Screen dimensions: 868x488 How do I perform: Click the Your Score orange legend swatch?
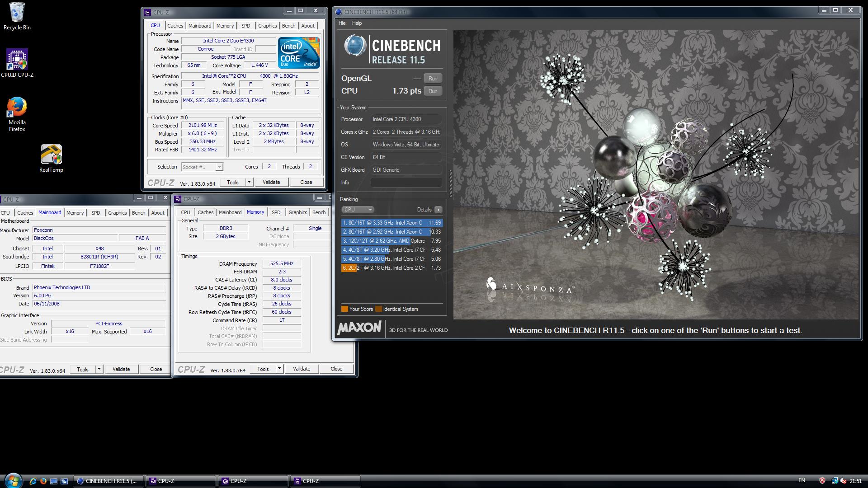344,309
